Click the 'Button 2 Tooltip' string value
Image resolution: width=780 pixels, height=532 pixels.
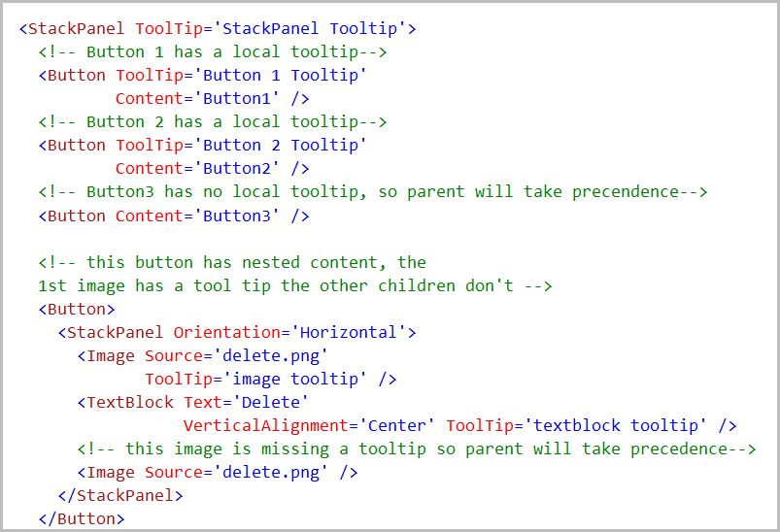pos(280,146)
